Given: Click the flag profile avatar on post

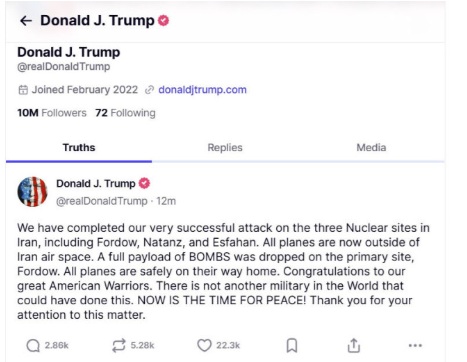Looking at the screenshot, I should [x=32, y=192].
